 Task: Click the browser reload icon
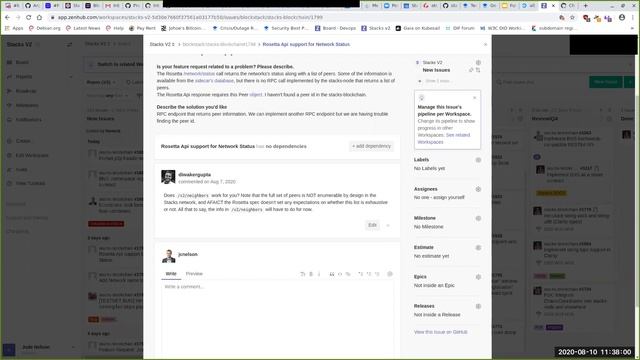click(28, 18)
